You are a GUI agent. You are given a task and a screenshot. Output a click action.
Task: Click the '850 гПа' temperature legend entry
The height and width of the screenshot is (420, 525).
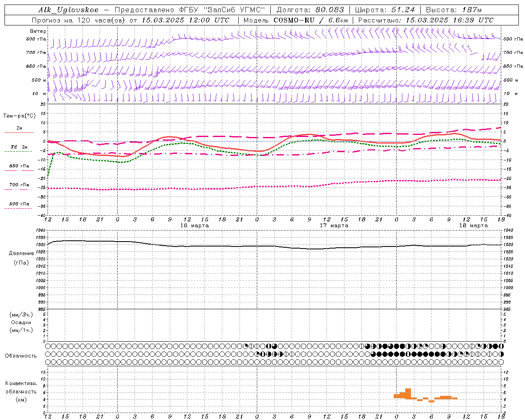click(x=19, y=166)
